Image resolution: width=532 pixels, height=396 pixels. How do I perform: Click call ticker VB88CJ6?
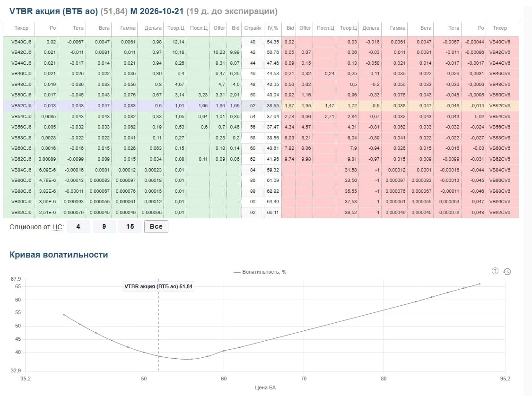[x=21, y=191]
